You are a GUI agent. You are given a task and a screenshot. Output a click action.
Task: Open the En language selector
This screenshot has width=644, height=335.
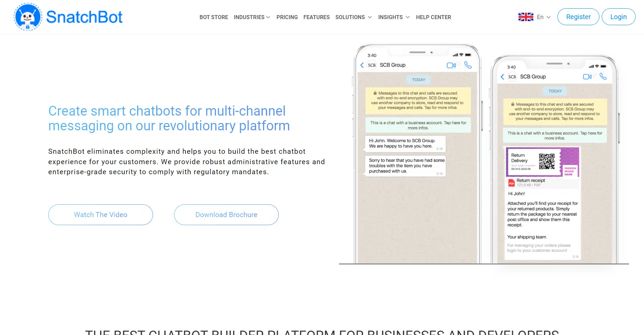tap(543, 17)
